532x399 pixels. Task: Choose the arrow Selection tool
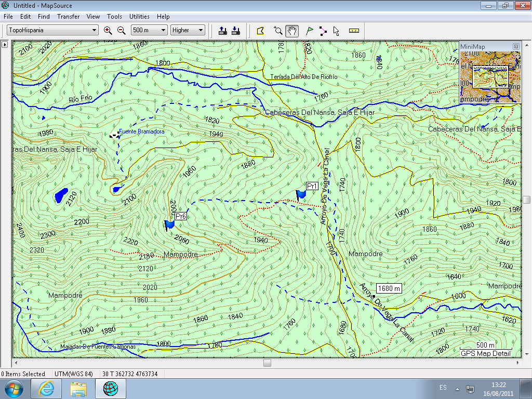[336, 31]
